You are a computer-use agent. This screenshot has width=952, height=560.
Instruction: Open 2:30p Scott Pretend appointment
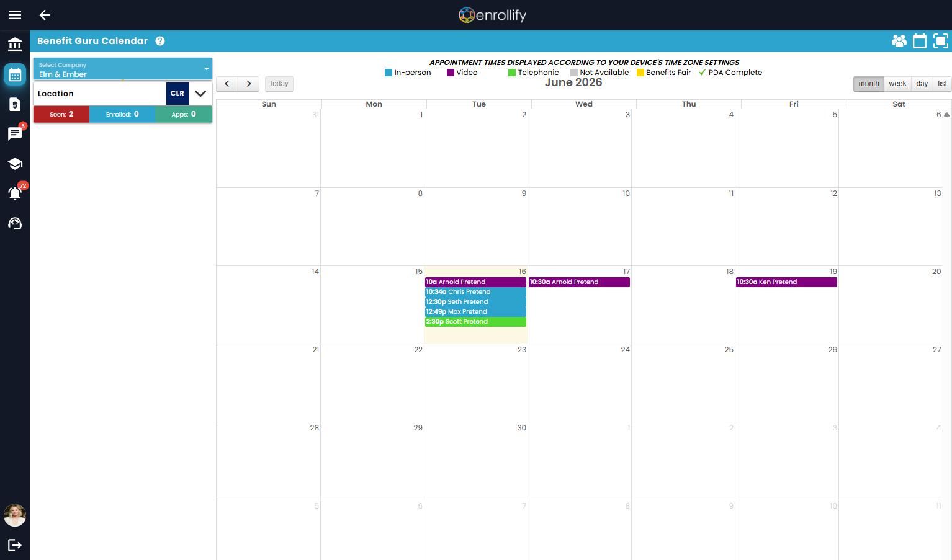point(475,322)
